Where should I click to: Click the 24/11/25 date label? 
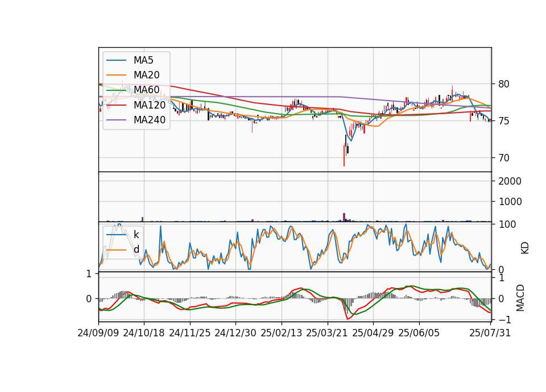(190, 333)
